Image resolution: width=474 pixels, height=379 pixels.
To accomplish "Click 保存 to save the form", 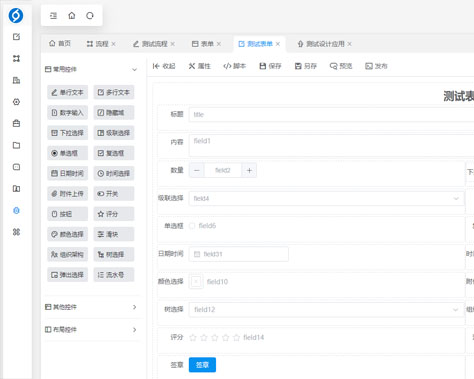I will pos(270,66).
